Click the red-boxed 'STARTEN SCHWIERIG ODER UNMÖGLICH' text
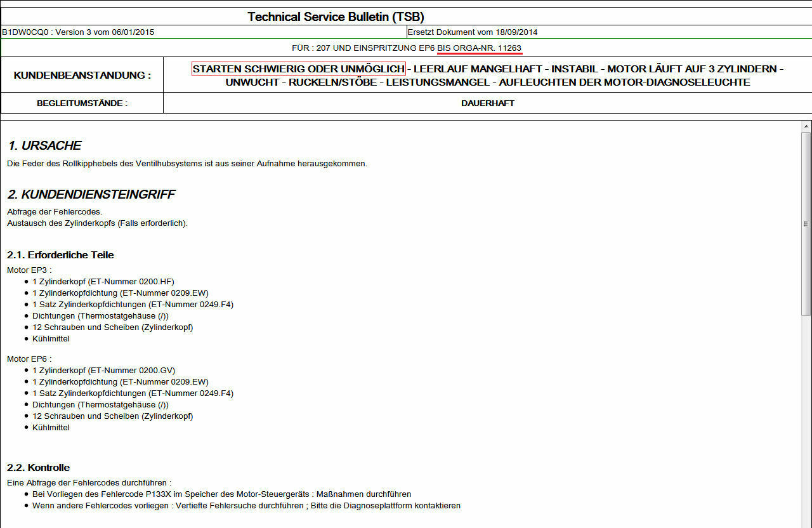The height and width of the screenshot is (528, 812). [x=298, y=69]
